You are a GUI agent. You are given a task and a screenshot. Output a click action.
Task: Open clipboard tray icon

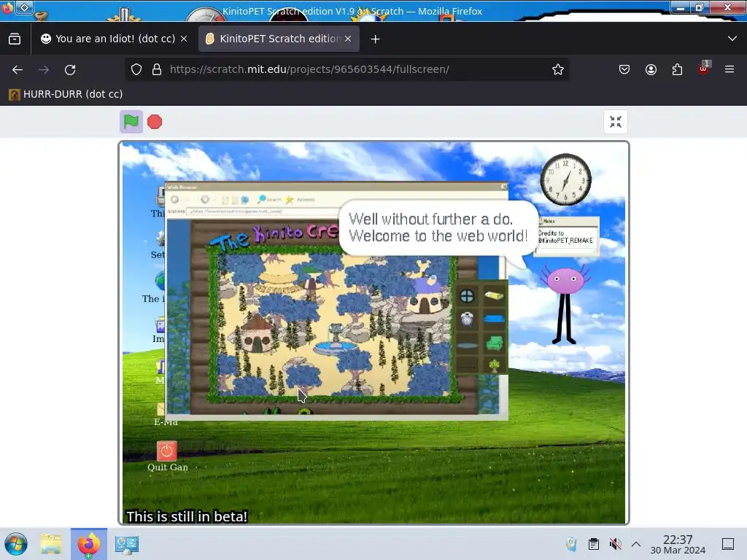[594, 544]
